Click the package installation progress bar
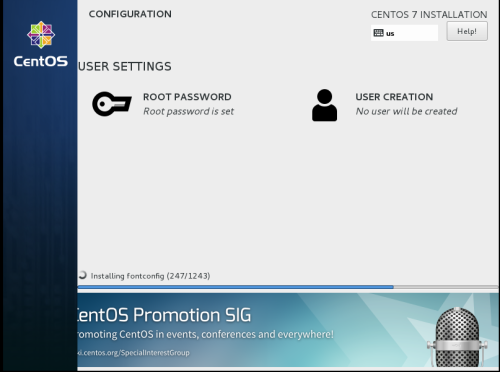500x372 pixels. [x=288, y=287]
